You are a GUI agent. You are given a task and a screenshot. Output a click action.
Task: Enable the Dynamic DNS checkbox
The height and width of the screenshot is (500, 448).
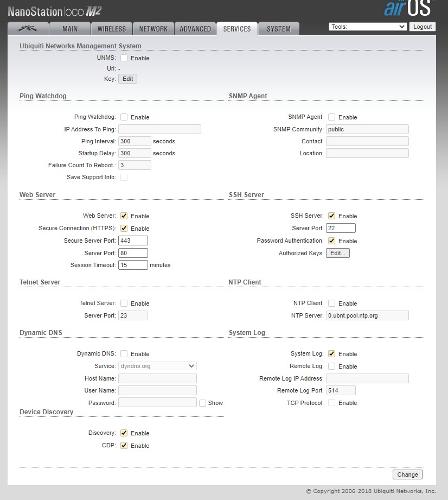[x=124, y=353]
